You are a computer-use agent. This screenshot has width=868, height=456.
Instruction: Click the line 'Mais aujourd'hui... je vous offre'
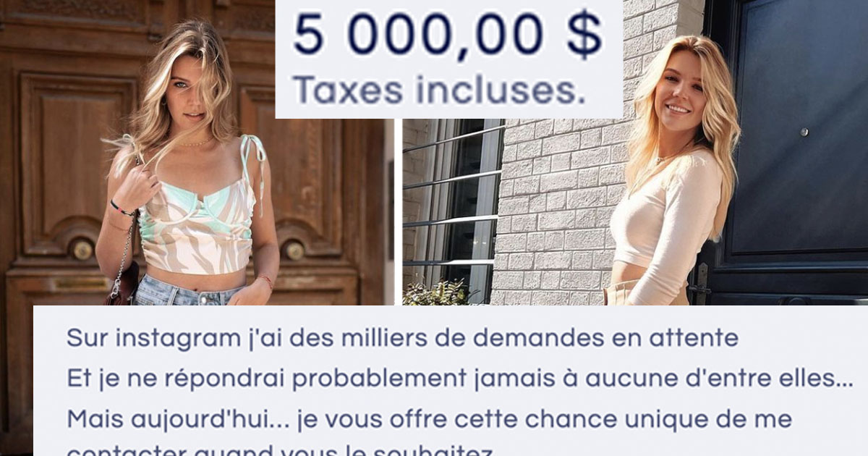pos(429,419)
